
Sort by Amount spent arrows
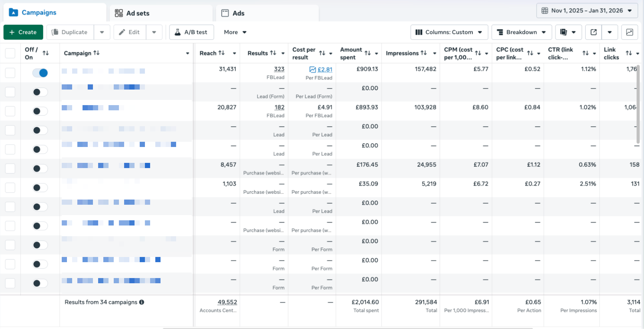[x=367, y=53]
